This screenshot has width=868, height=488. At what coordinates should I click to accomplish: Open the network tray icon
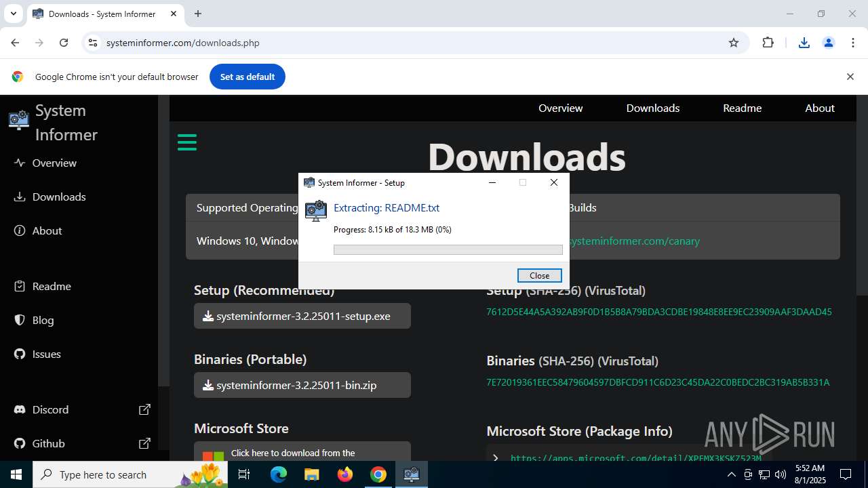(765, 474)
